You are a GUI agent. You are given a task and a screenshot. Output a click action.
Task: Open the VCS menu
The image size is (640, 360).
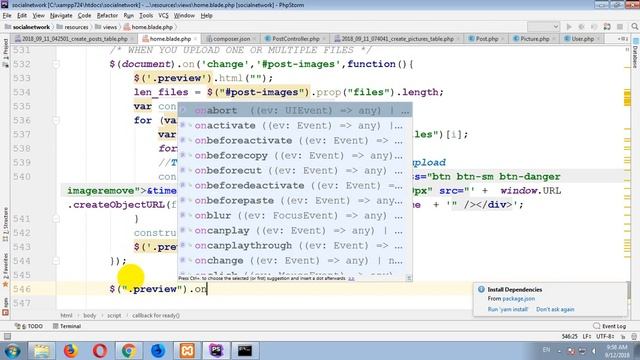click(x=163, y=16)
